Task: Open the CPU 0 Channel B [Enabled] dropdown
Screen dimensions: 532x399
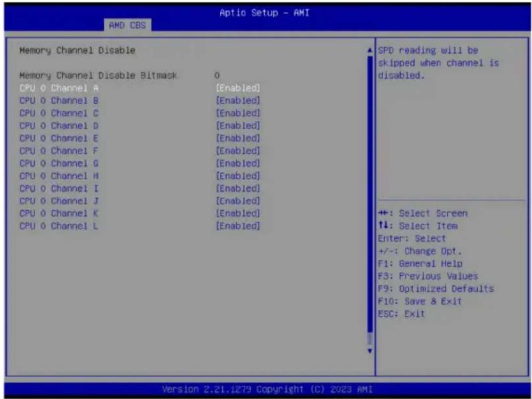Action: pyautogui.click(x=238, y=100)
